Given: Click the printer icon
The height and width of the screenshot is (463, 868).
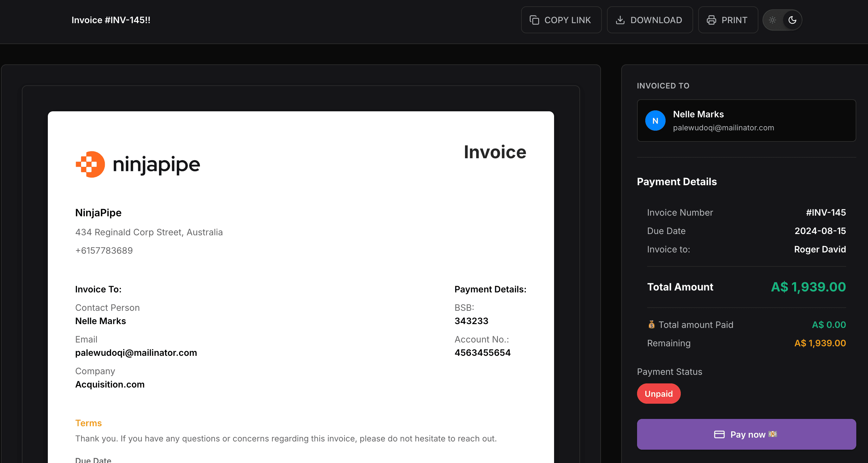Looking at the screenshot, I should tap(712, 20).
